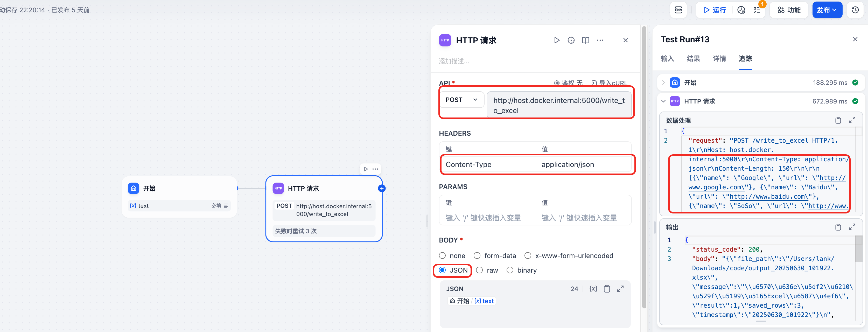Open the checklist icon with badge

(757, 10)
